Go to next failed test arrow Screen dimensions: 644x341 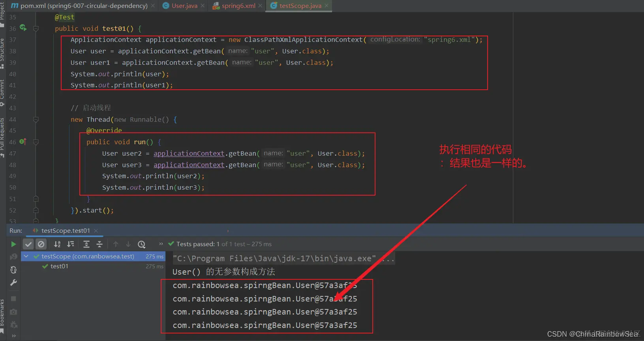click(128, 244)
